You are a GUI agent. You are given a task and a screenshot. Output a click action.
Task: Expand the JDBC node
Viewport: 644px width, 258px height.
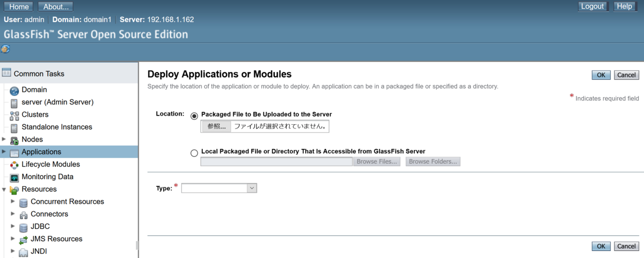pos(13,226)
